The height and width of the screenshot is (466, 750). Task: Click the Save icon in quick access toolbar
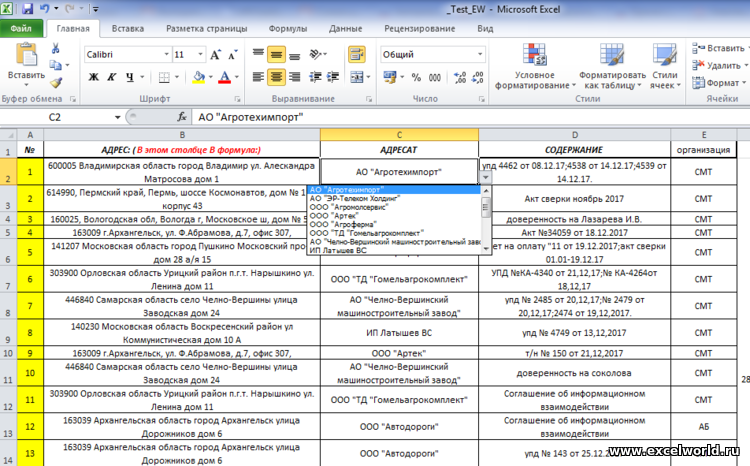27,9
